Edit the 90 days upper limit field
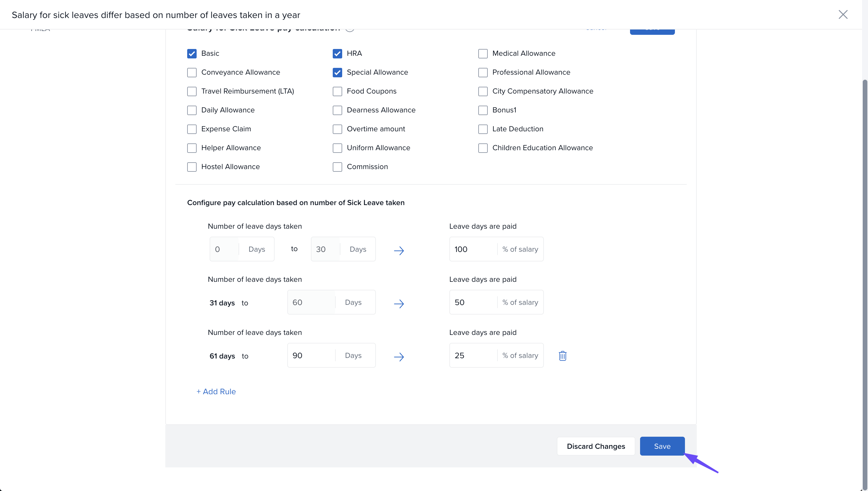 click(x=311, y=356)
